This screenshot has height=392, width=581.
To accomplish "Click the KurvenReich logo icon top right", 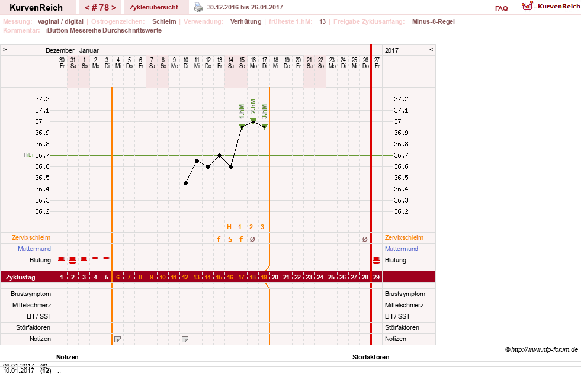I will point(527,6).
